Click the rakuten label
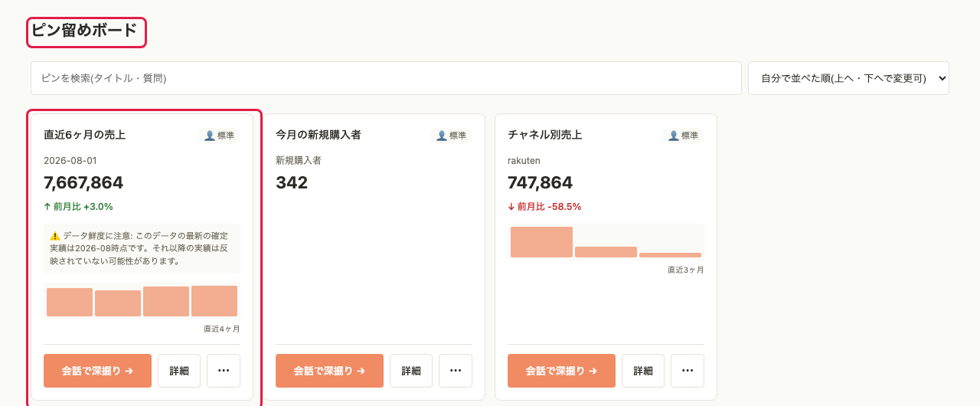 [x=524, y=161]
